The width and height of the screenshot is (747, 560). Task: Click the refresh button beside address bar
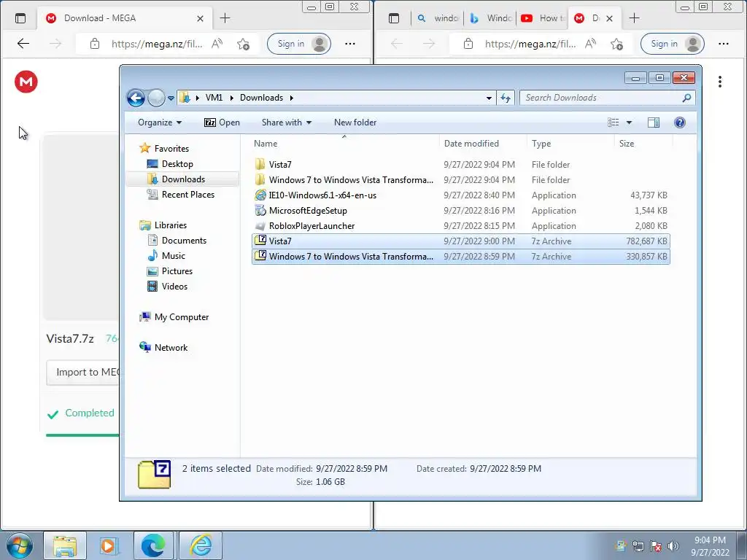coord(506,98)
